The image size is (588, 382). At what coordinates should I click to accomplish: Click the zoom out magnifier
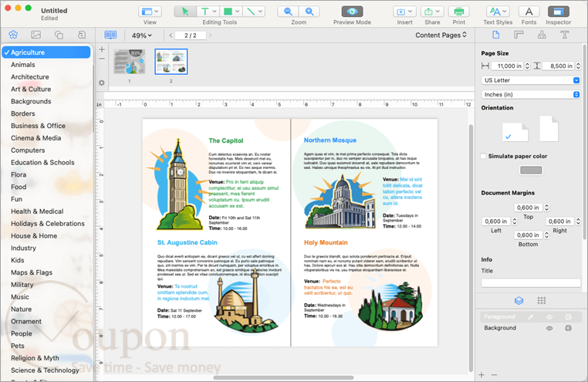(x=288, y=12)
